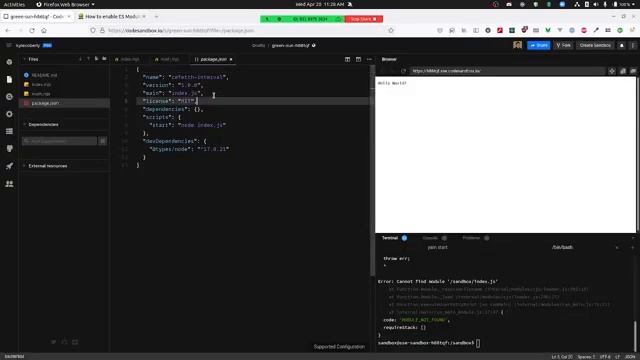The width and height of the screenshot is (640, 360).
Task: Click the Fork button
Action: (x=563, y=45)
